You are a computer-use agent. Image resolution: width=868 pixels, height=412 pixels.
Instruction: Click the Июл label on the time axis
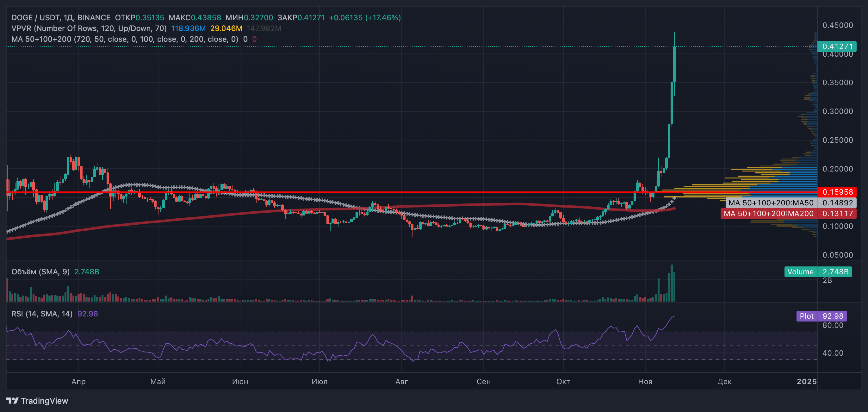tap(319, 382)
